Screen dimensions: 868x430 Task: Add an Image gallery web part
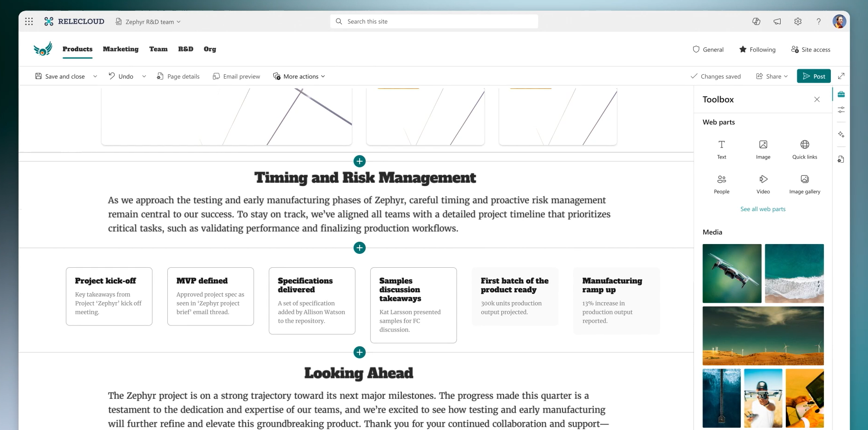[x=805, y=184]
